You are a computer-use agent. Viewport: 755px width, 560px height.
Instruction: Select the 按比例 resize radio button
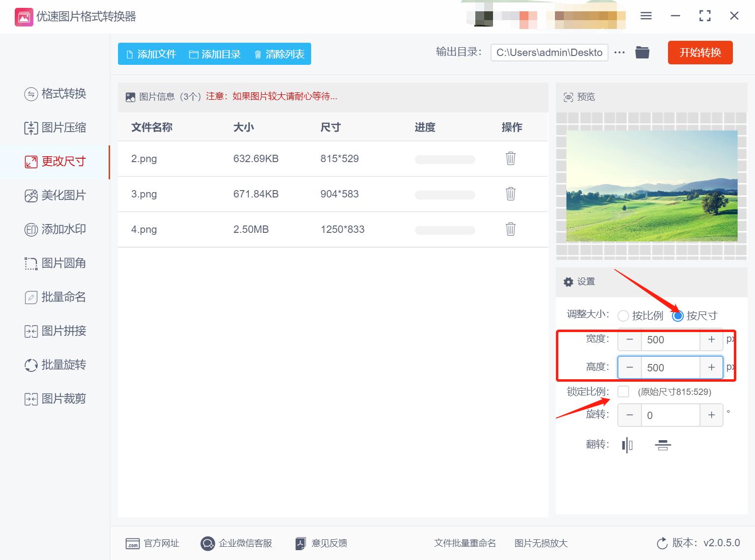tap(623, 316)
